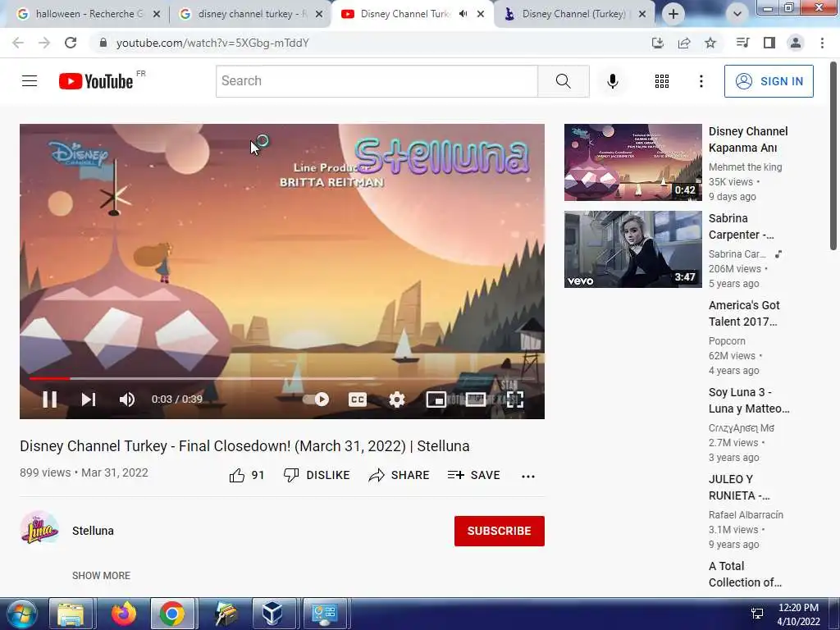Click the SHARE button

point(399,475)
